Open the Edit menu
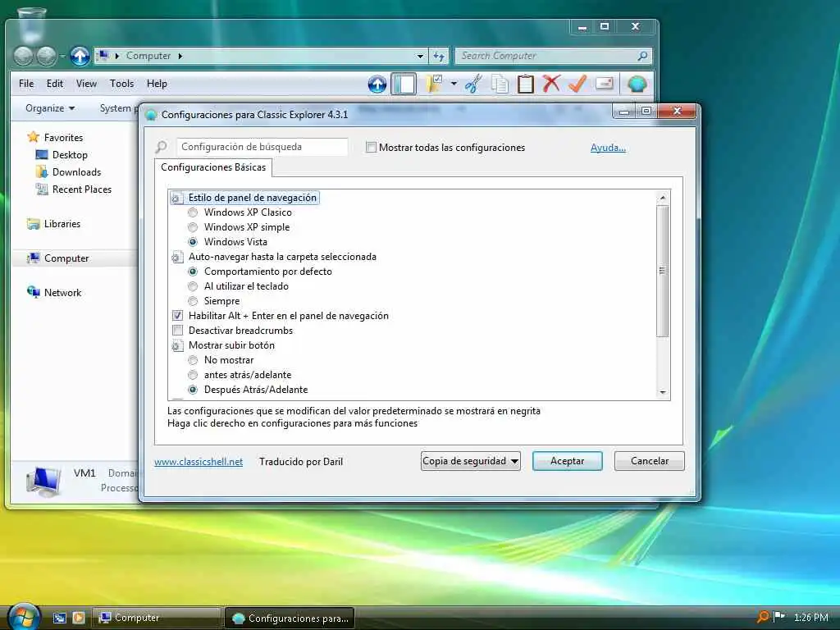 click(55, 84)
